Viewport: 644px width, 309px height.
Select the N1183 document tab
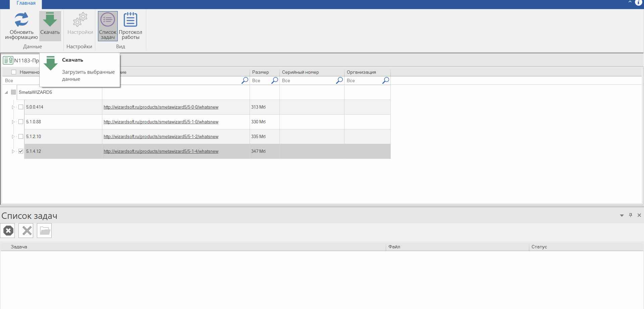[x=21, y=60]
